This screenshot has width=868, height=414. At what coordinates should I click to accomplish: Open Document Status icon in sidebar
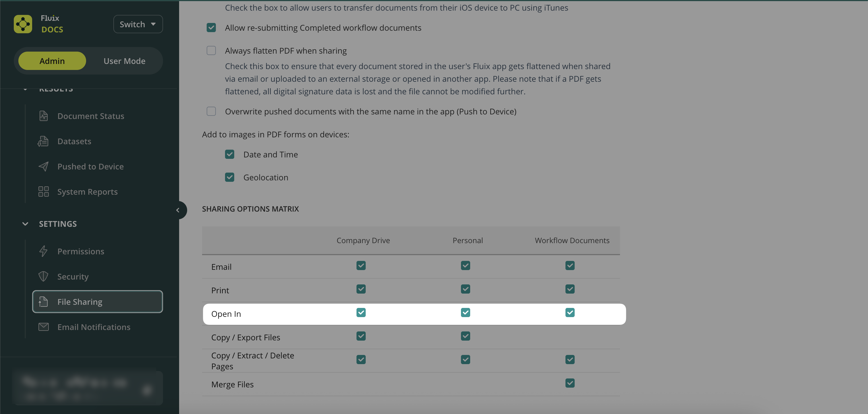pyautogui.click(x=43, y=116)
